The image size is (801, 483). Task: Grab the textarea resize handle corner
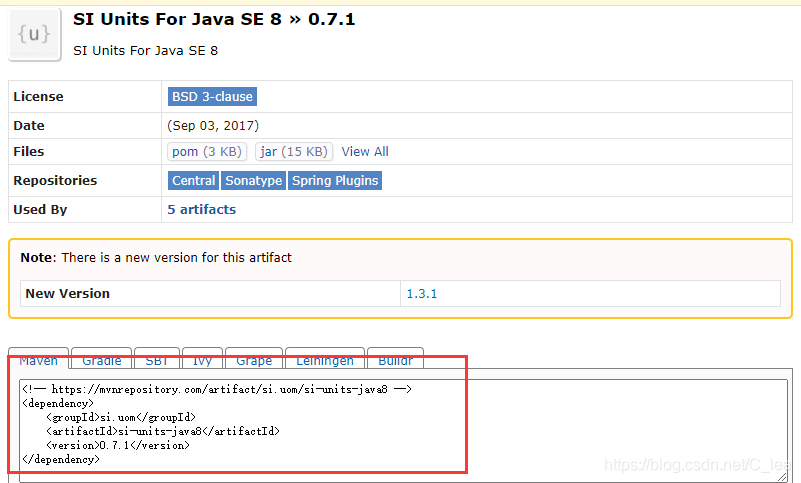point(782,476)
